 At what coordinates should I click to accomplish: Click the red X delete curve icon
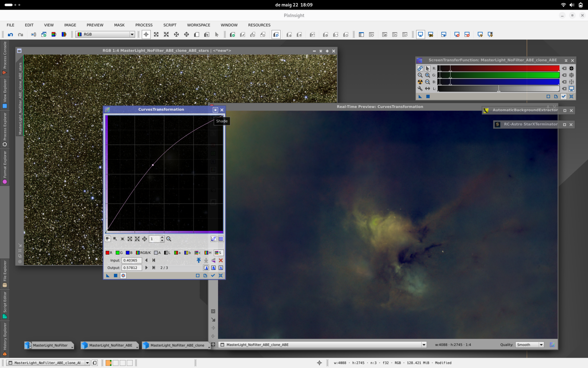tap(220, 260)
